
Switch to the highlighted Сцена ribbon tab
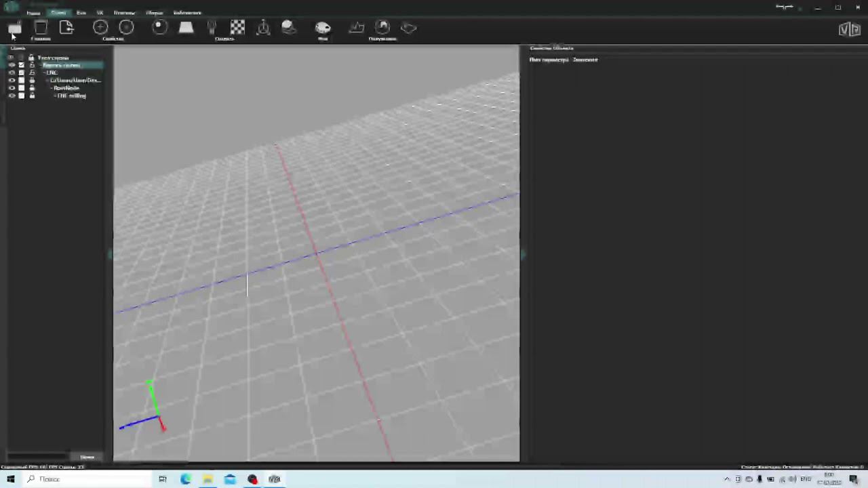(x=58, y=13)
